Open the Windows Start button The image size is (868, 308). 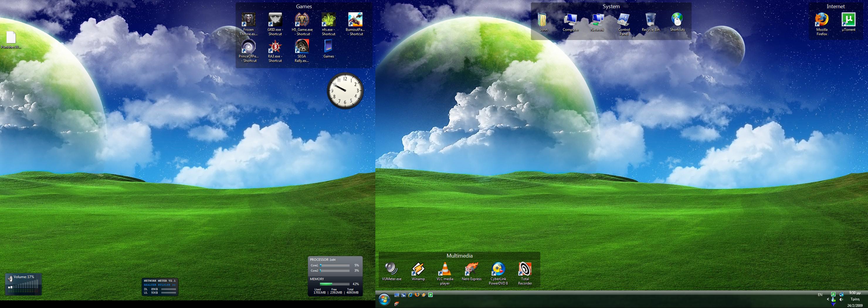coord(384,299)
